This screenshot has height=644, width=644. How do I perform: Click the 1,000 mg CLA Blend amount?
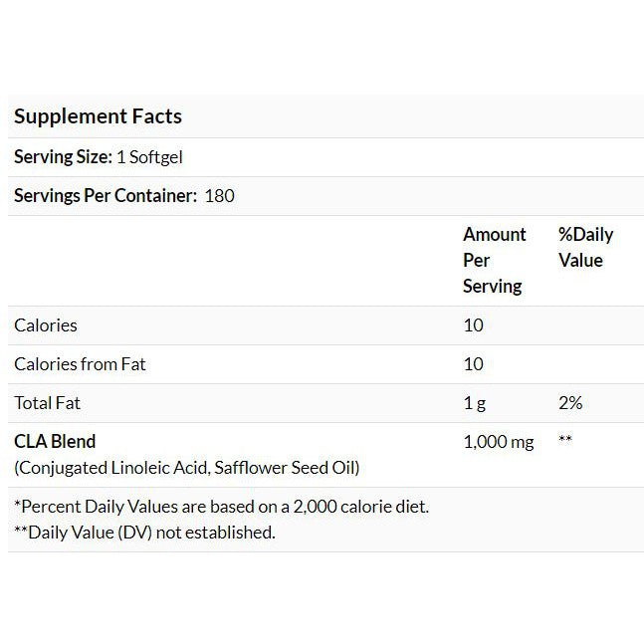tap(499, 442)
